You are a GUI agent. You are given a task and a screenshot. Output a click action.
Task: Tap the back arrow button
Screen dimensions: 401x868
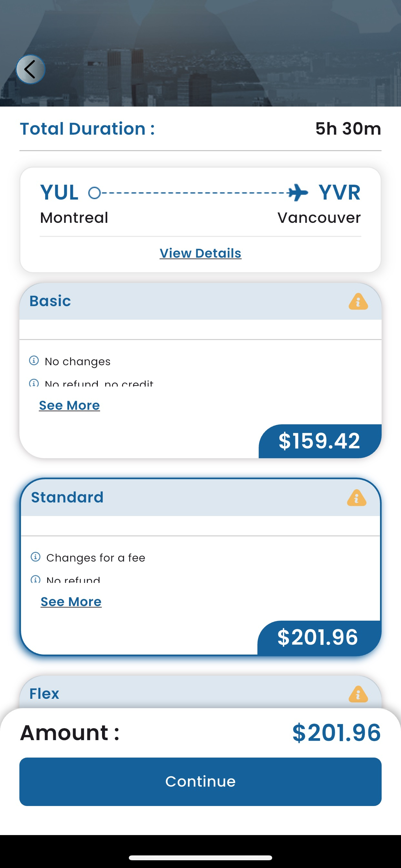(30, 69)
